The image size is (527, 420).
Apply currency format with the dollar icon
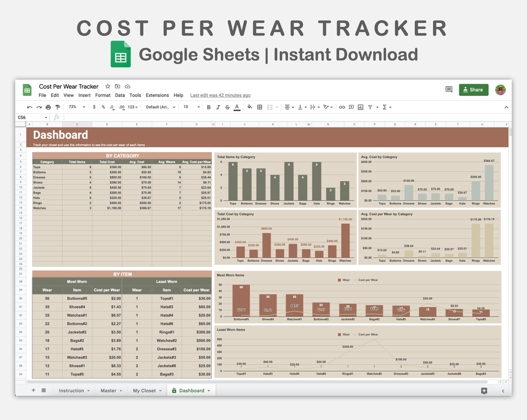click(x=94, y=107)
